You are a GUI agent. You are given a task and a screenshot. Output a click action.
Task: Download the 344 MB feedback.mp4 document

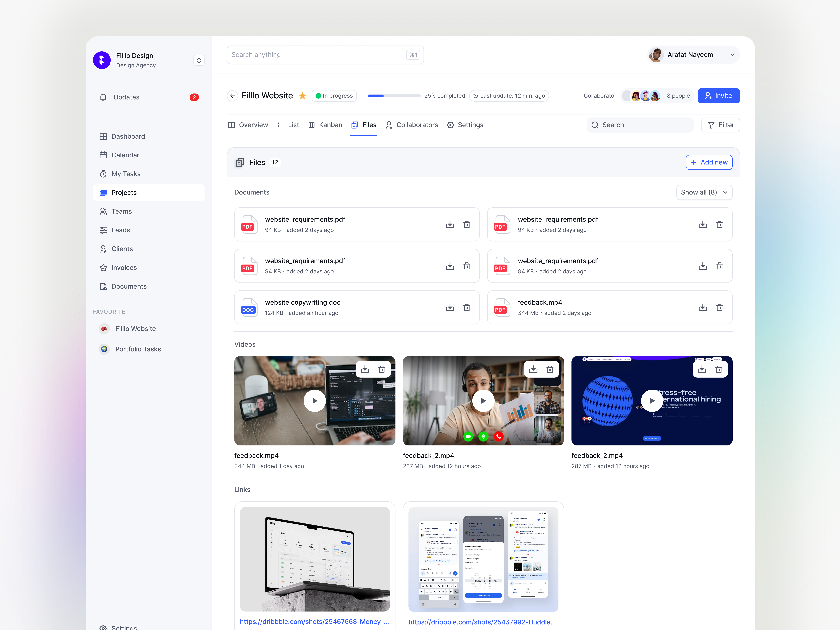[703, 307]
